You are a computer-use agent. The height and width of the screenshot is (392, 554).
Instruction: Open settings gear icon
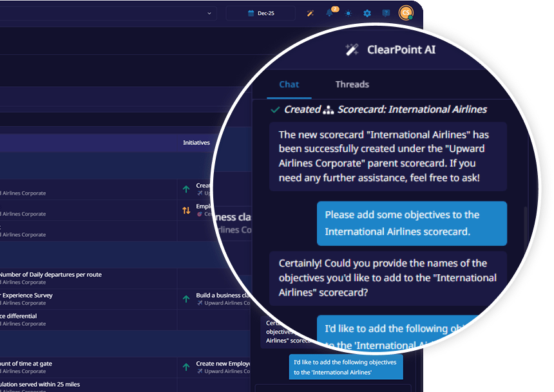click(x=367, y=14)
